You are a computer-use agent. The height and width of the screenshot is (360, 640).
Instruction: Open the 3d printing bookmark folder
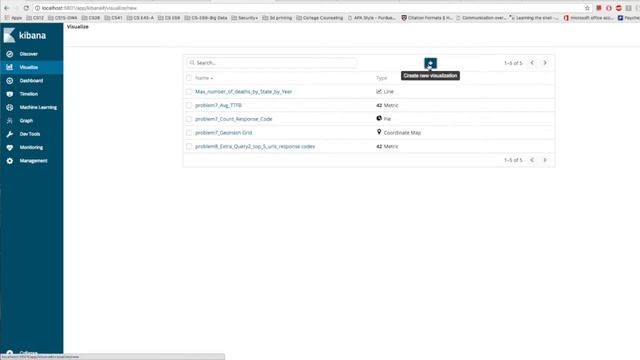[x=277, y=18]
